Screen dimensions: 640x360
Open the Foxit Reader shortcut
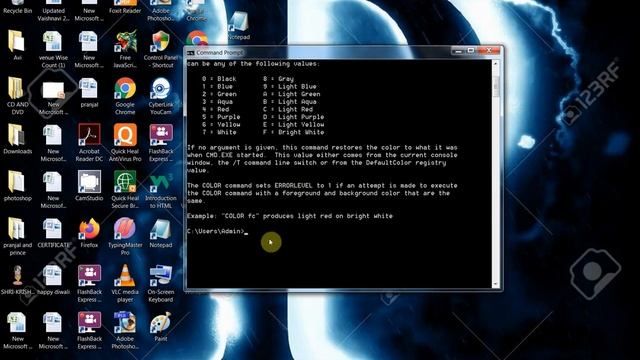[x=125, y=7]
